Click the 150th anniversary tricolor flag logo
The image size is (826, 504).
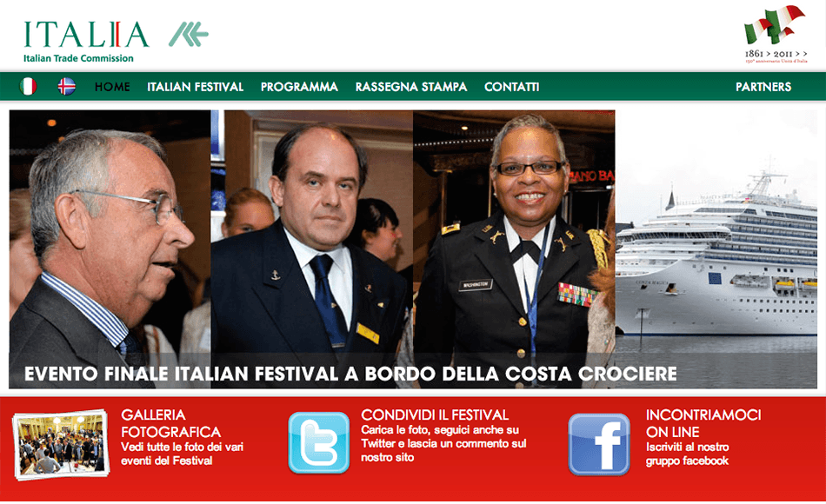coord(776,34)
